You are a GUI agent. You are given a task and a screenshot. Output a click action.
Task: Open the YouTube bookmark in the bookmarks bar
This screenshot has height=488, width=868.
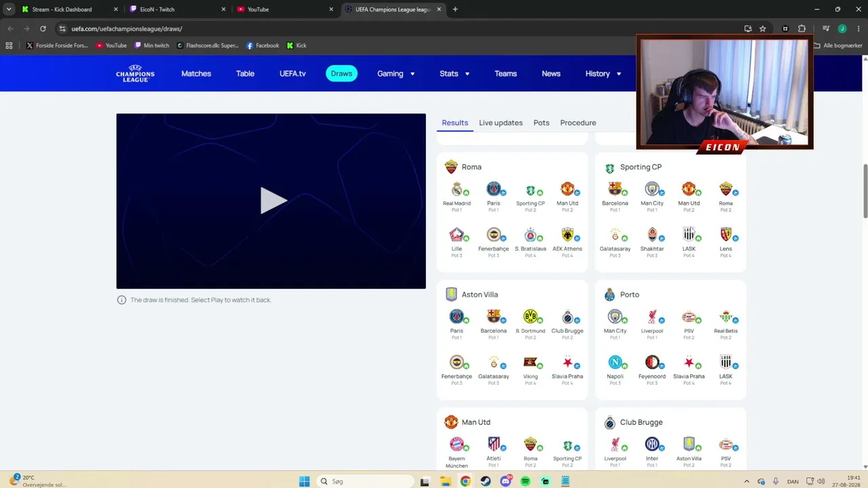pos(111,45)
